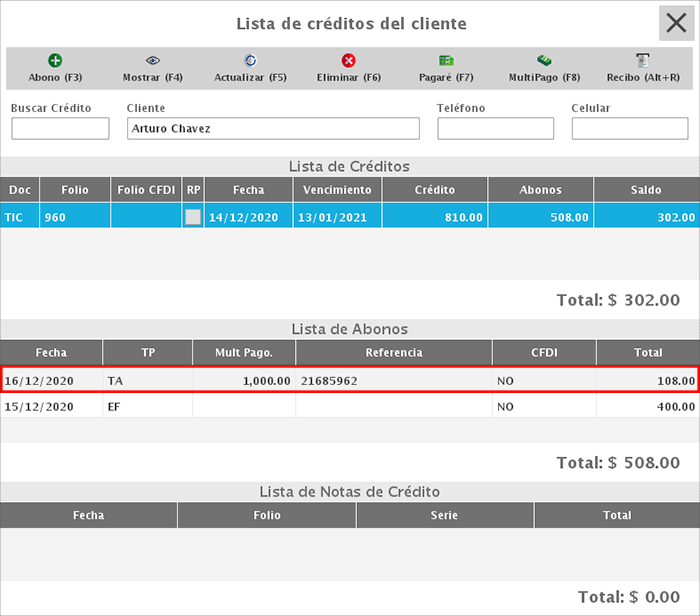Viewport: 700px width, 616px height.
Task: Click the Eliminar (F6) red icon
Action: click(x=348, y=61)
